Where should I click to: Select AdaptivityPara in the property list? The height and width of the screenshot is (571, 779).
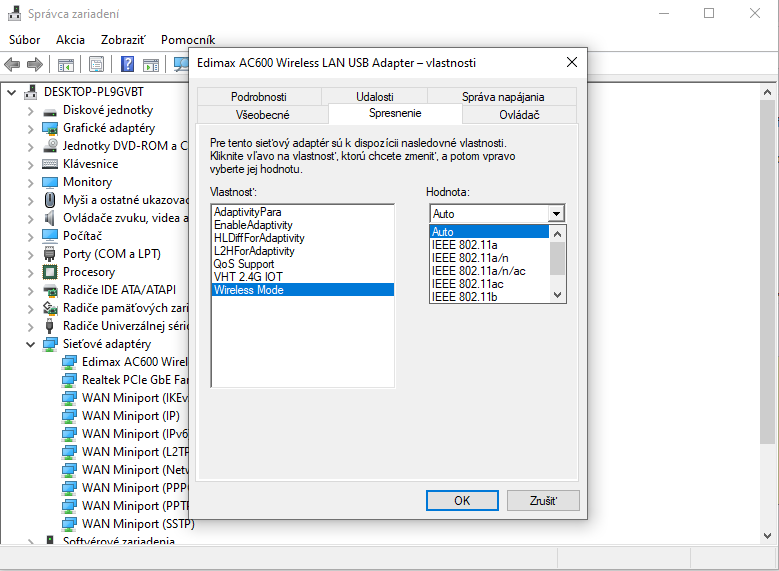pos(302,212)
